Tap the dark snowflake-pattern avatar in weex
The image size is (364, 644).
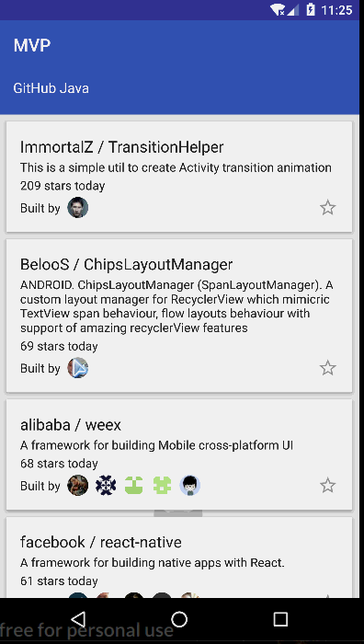106,486
